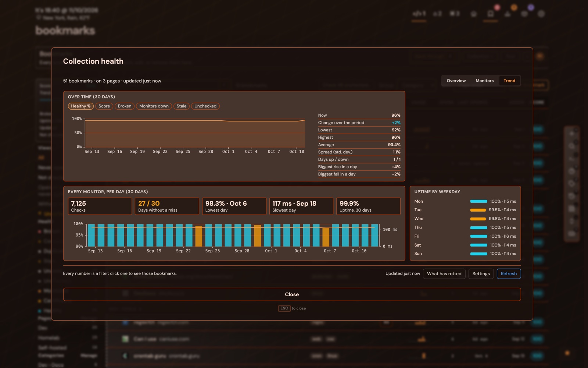
Task: Click the 7,125 Checks card
Action: click(x=100, y=206)
